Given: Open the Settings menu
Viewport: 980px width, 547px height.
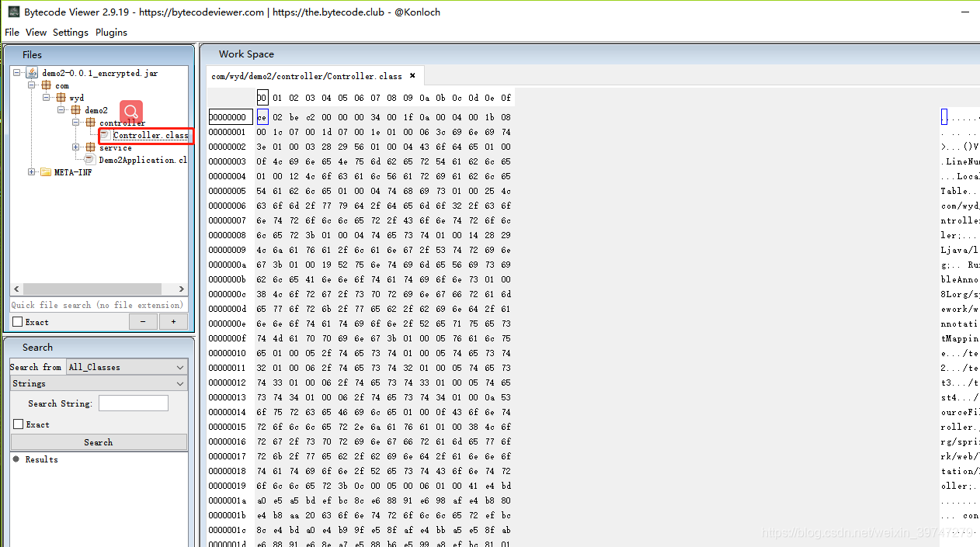Looking at the screenshot, I should 71,32.
